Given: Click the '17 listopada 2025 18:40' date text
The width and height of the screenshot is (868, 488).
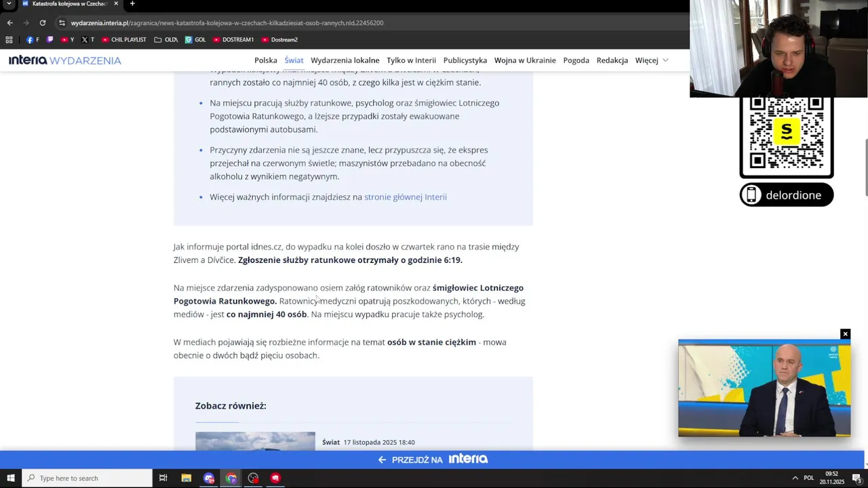Looking at the screenshot, I should point(379,443).
